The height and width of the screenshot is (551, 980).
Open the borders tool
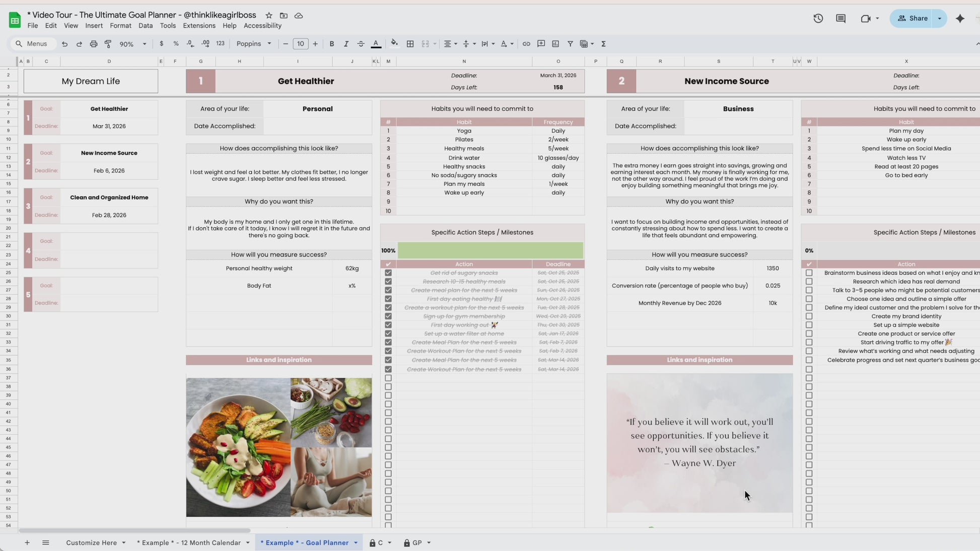410,44
